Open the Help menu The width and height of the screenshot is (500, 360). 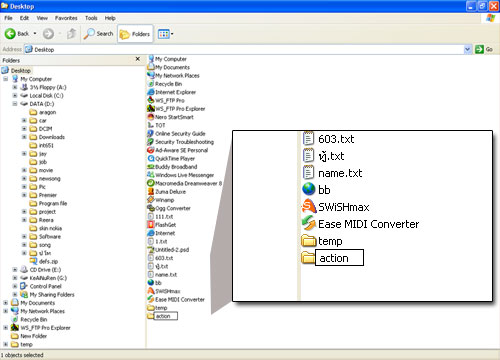click(110, 18)
